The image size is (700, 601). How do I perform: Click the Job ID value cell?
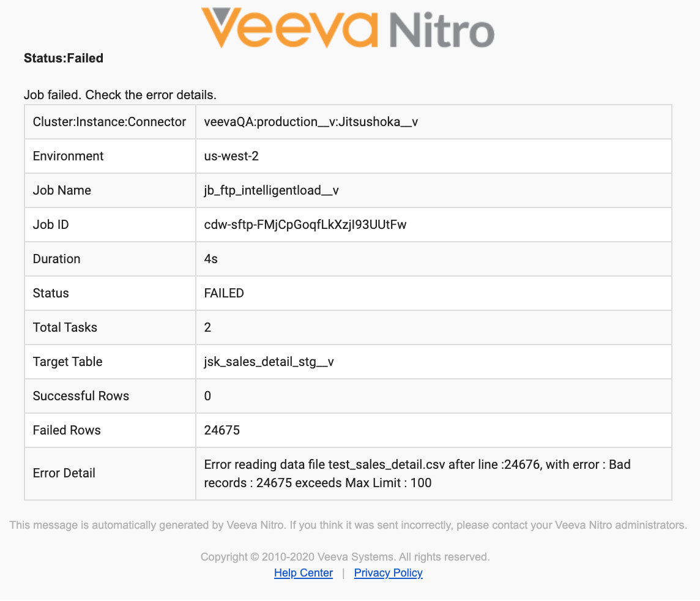pyautogui.click(x=305, y=225)
